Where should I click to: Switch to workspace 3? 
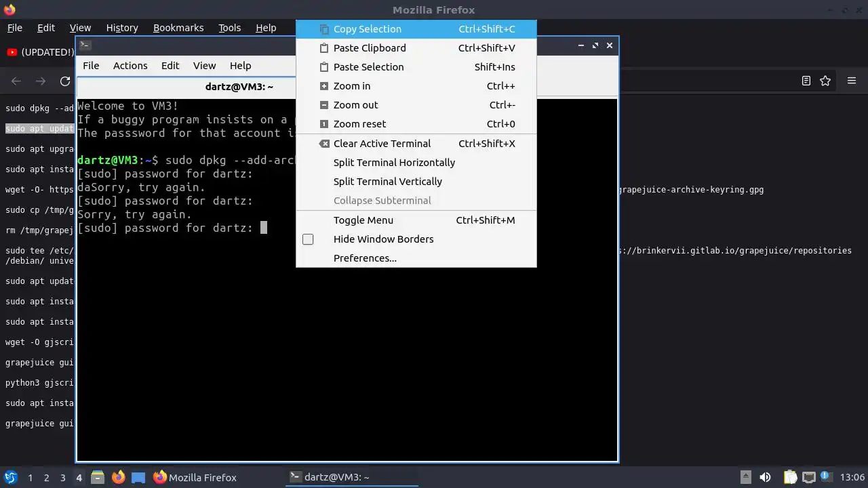click(62, 478)
